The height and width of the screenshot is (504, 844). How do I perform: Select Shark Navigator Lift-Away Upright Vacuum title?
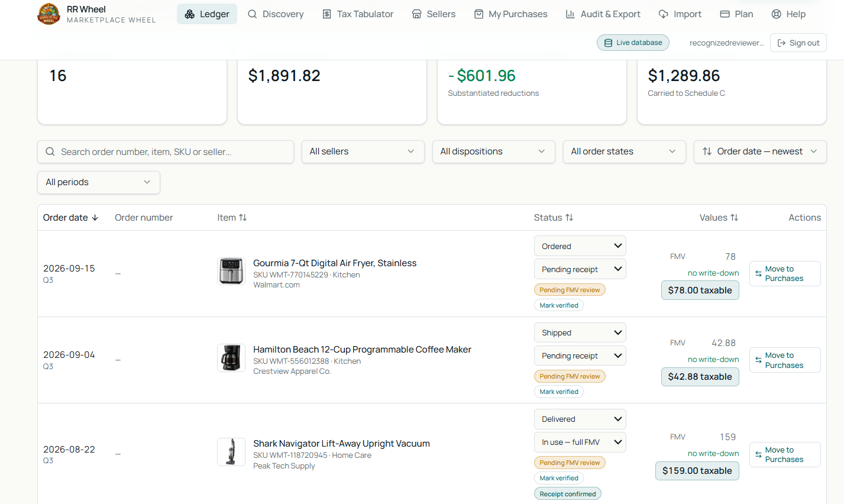pyautogui.click(x=341, y=443)
